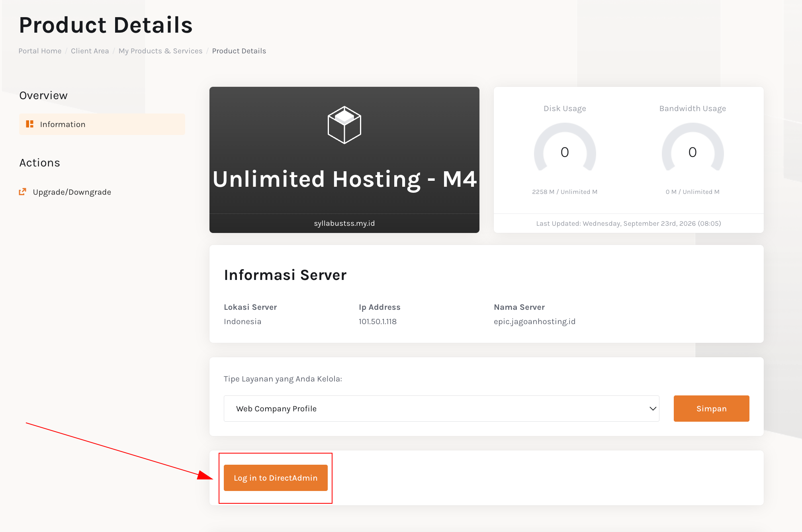This screenshot has height=532, width=802.
Task: Click the Overview sidebar heading
Action: click(43, 96)
